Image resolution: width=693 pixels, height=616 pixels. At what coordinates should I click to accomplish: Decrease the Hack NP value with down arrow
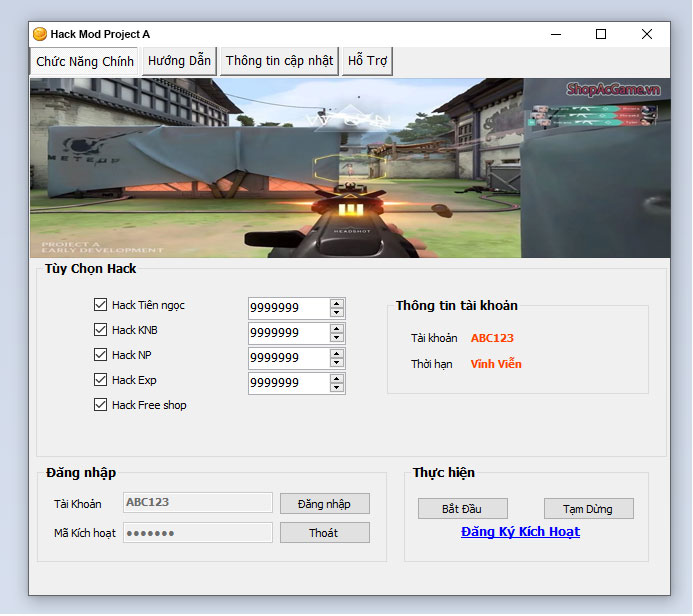click(x=337, y=362)
